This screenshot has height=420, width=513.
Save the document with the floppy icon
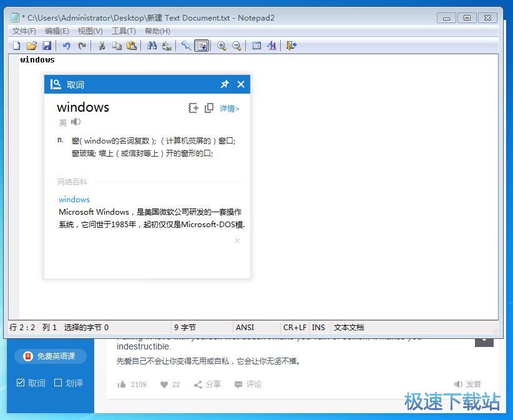tap(47, 46)
